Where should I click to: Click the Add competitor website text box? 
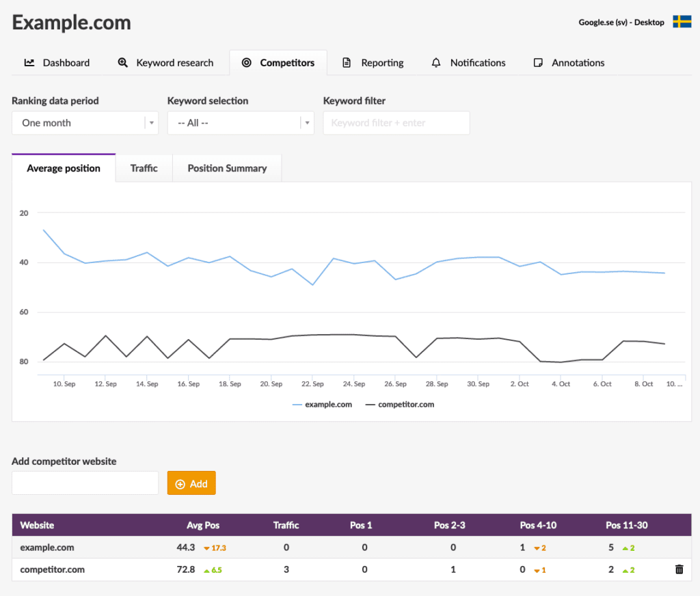[x=85, y=483]
